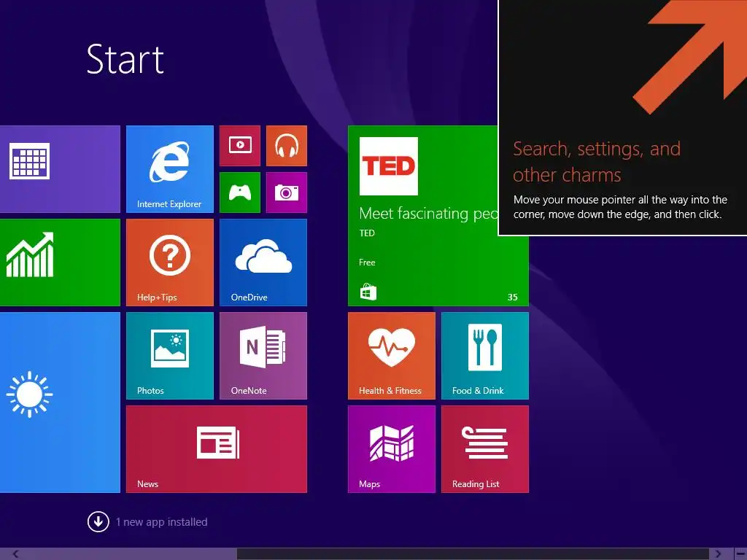
Task: Open the OneDrive tile
Action: click(x=263, y=262)
